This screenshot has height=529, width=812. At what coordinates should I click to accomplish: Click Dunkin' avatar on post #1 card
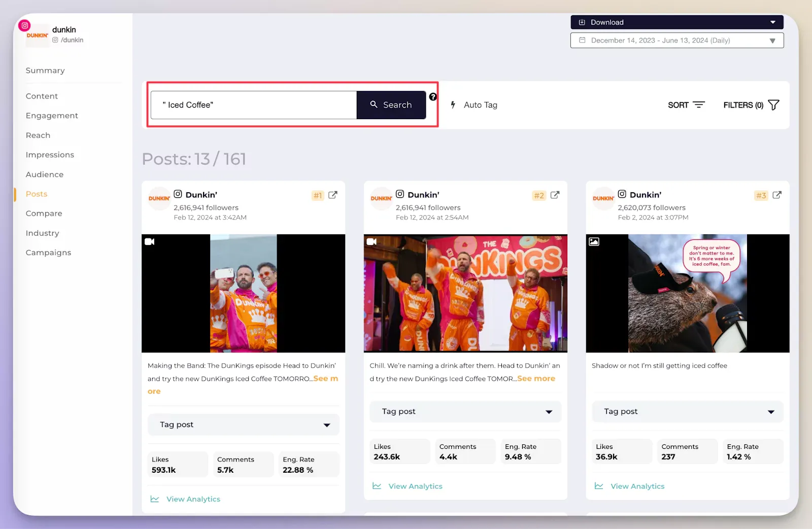click(159, 198)
